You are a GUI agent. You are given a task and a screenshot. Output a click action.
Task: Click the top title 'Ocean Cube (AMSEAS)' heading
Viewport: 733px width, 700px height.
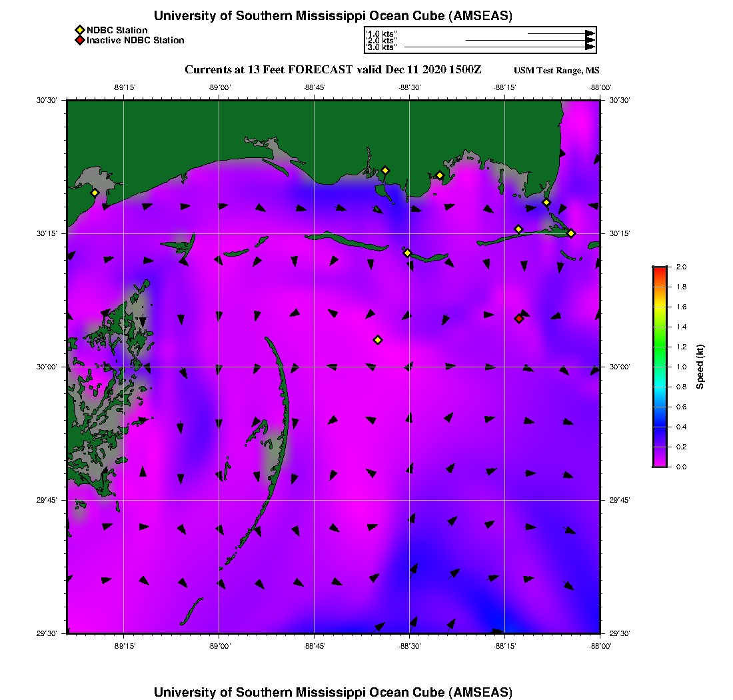333,16
